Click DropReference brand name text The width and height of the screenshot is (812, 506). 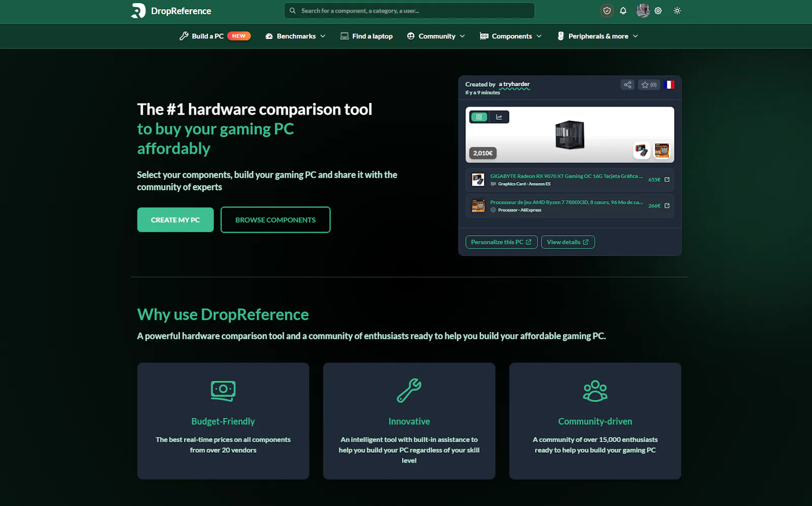point(181,11)
